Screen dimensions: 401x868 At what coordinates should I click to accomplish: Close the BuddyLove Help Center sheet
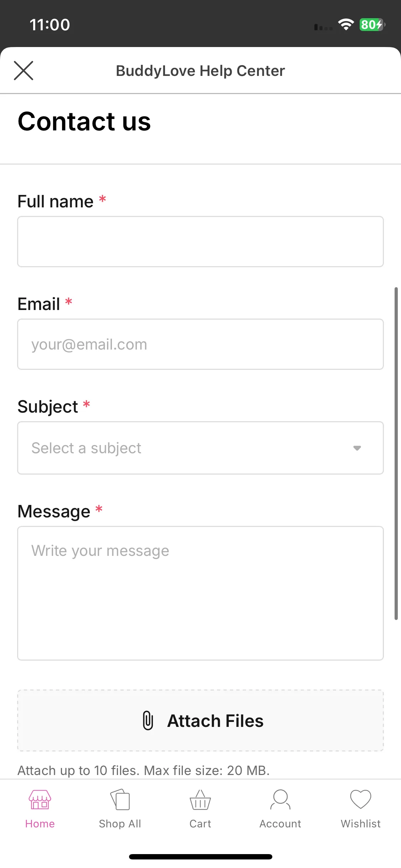point(24,71)
